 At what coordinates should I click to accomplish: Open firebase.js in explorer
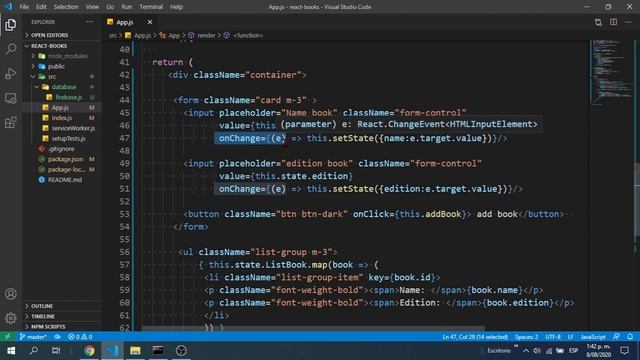click(62, 97)
